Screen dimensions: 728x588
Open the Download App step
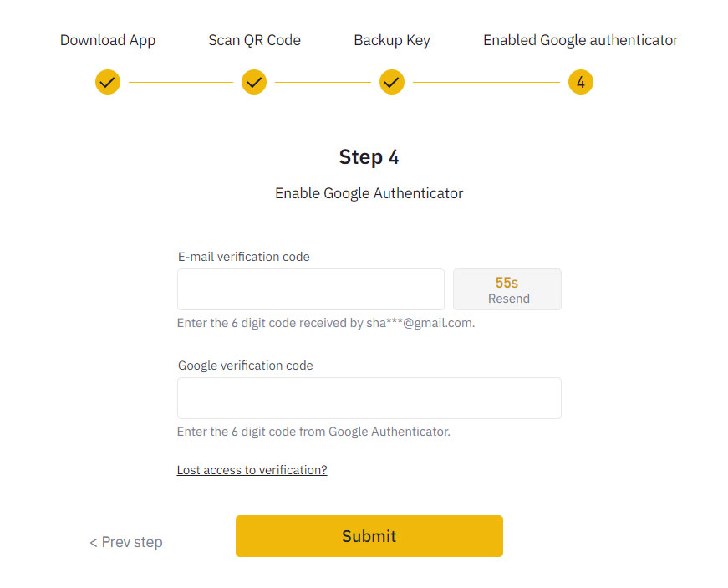pos(107,39)
